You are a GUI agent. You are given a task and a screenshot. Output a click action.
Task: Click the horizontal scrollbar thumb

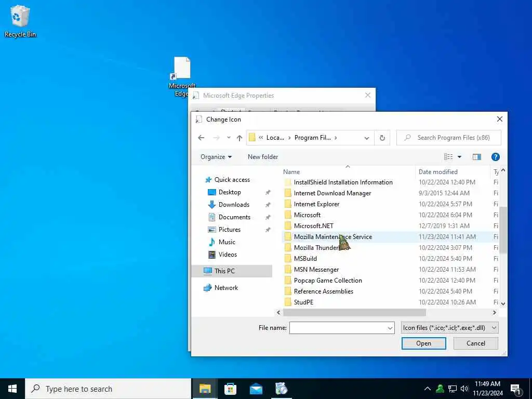coord(354,312)
